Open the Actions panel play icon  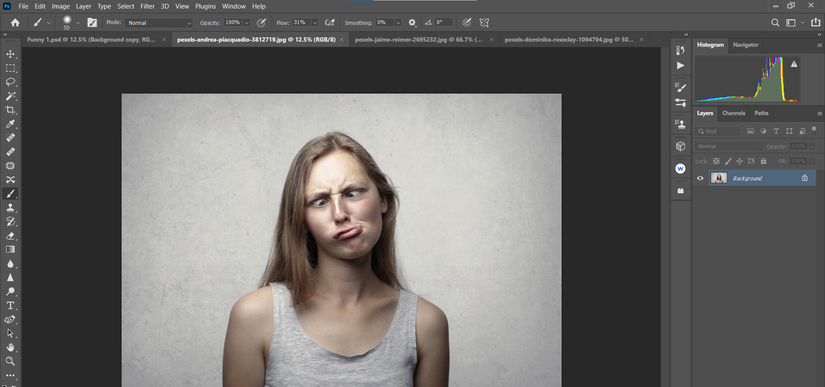(680, 66)
